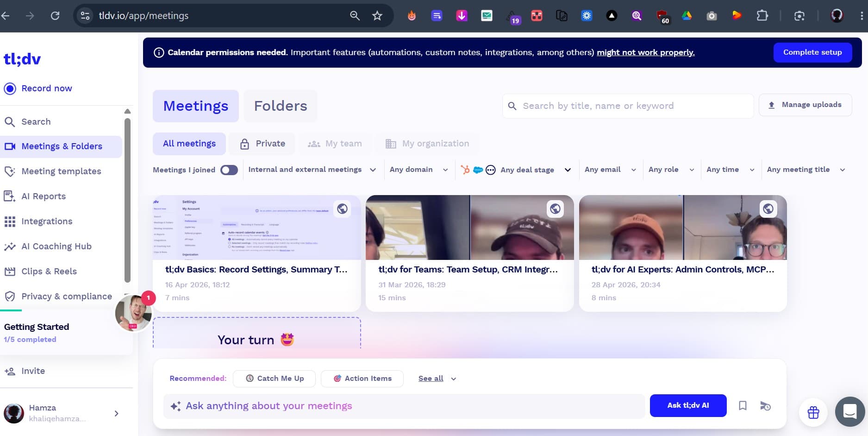The height and width of the screenshot is (436, 868).
Task: Open the Any domain dropdown
Action: 419,170
